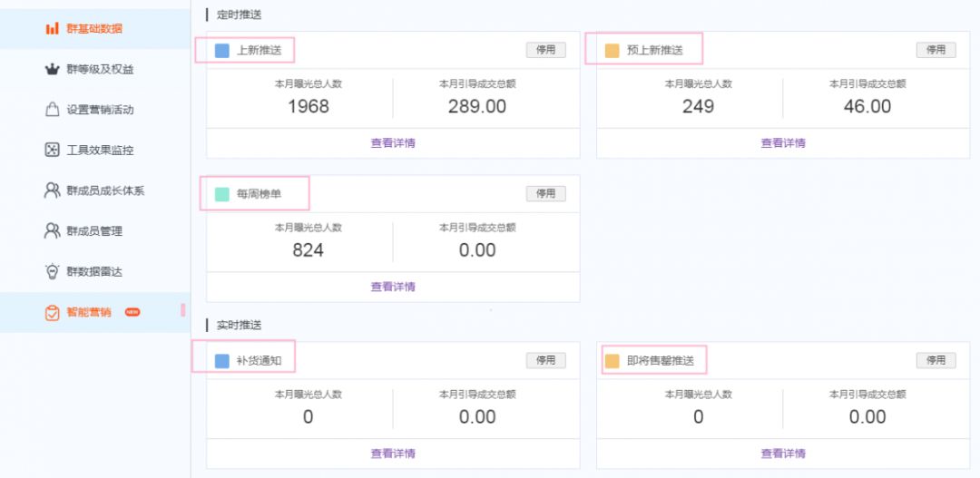Disable 补货通知 with its 停用 button
Image resolution: width=980 pixels, height=478 pixels.
point(545,360)
